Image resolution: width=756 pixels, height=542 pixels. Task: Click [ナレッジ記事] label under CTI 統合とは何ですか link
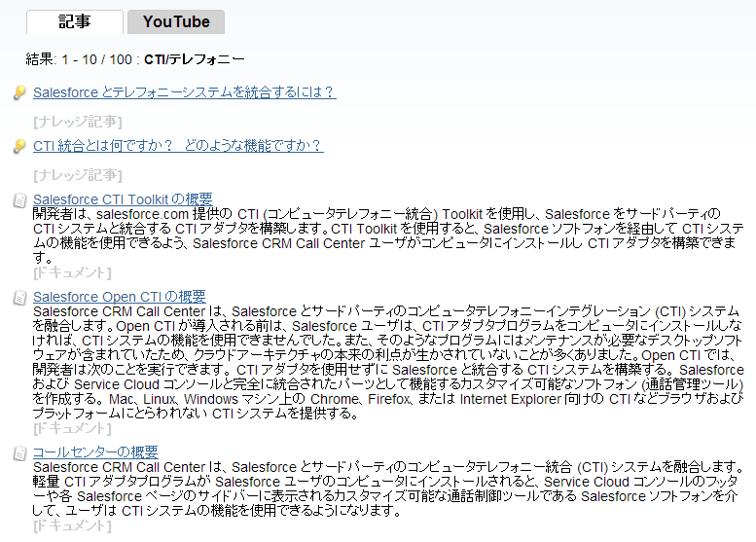click(x=78, y=175)
